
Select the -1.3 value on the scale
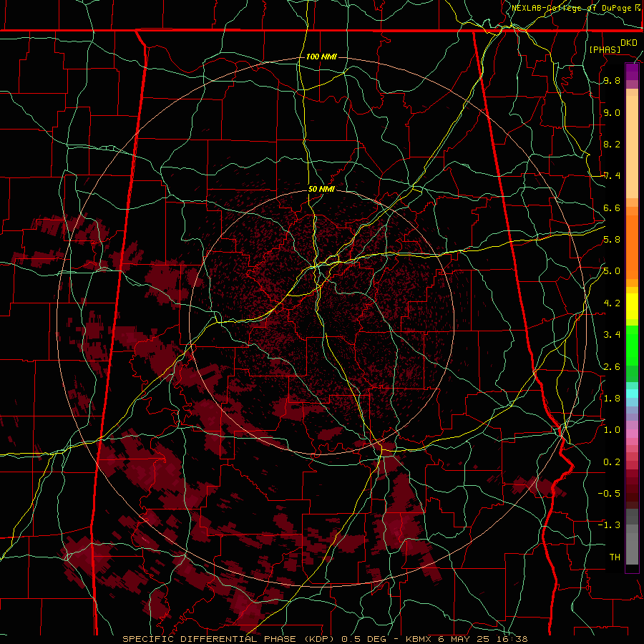(x=609, y=525)
